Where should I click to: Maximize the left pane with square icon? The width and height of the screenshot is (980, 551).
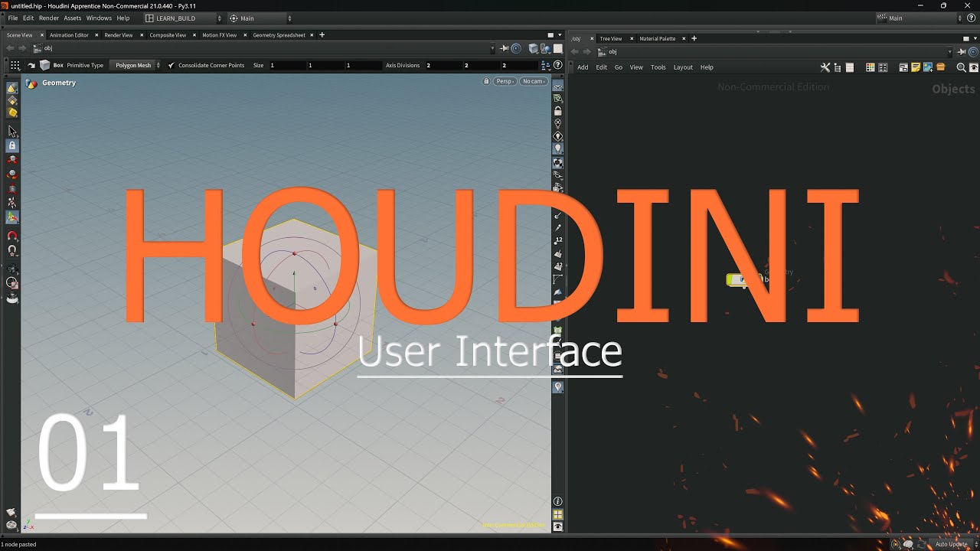click(x=550, y=34)
